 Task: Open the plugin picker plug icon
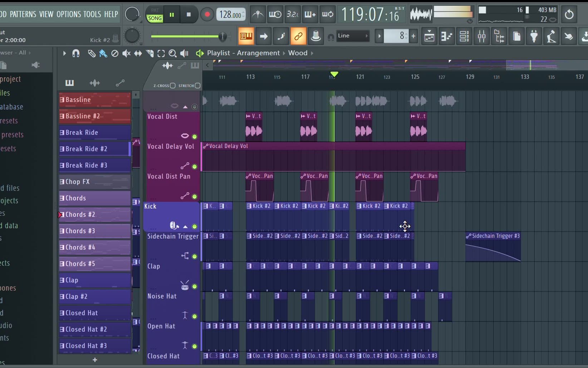534,36
